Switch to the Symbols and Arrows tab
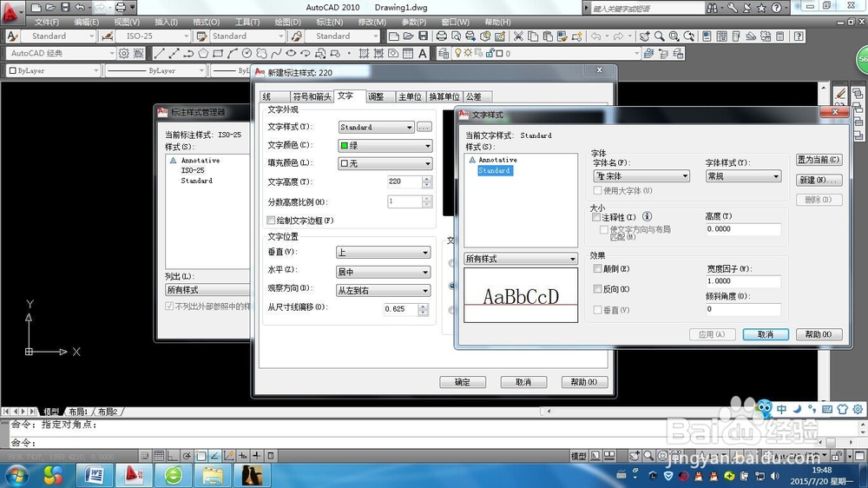Screen dimensions: 868x488 312,97
